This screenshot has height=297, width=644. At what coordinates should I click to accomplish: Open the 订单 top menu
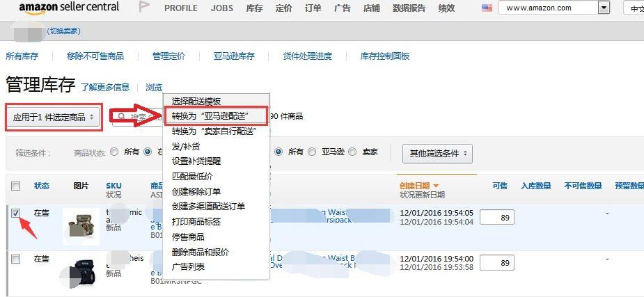[x=313, y=8]
